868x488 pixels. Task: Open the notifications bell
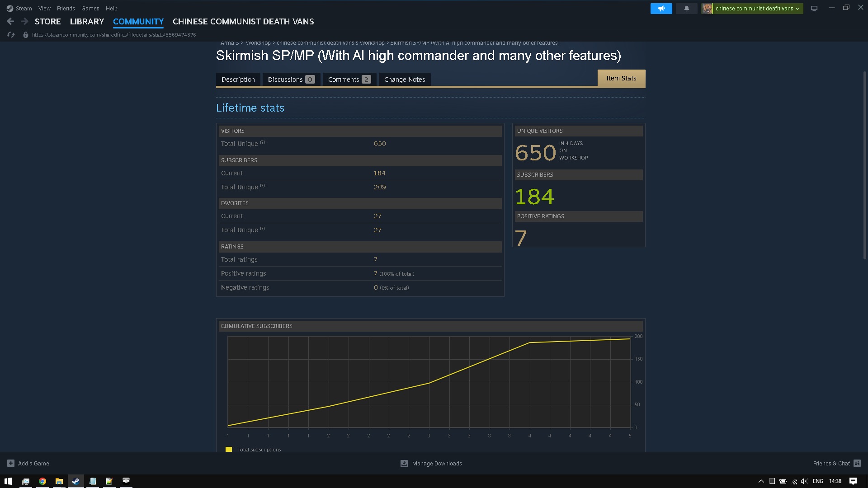coord(686,9)
